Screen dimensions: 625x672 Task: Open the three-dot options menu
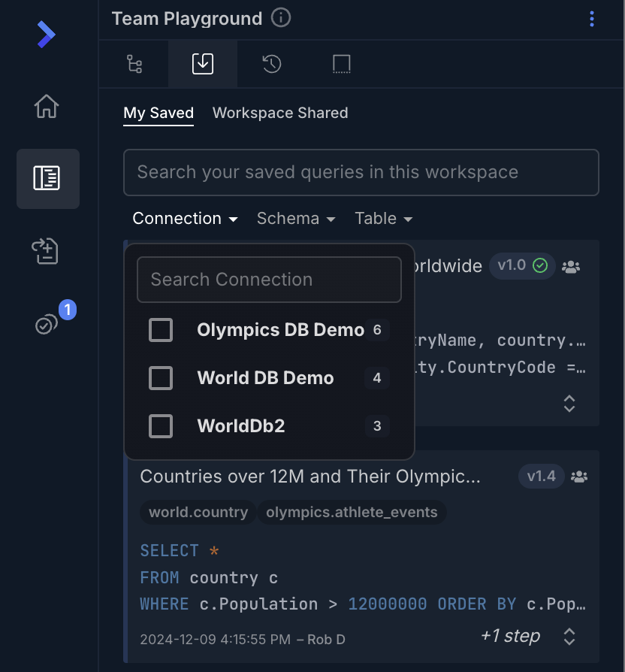(x=592, y=19)
